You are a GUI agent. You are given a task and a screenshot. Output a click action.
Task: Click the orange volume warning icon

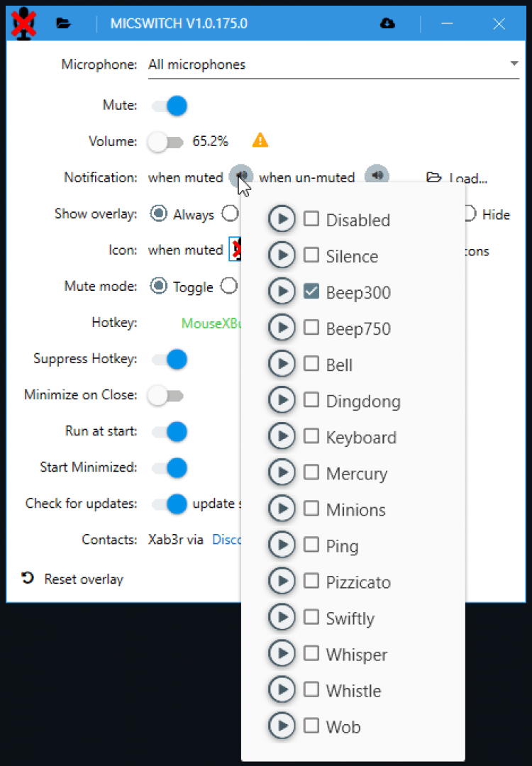260,140
